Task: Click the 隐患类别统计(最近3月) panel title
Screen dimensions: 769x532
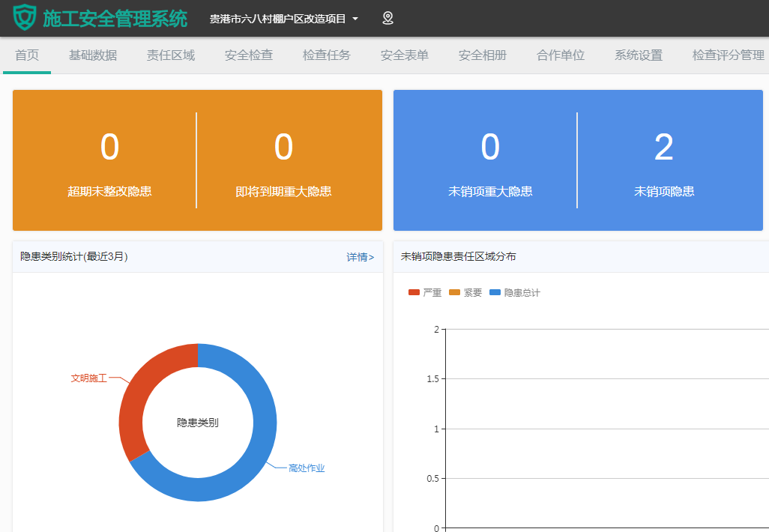Action: 74,256
